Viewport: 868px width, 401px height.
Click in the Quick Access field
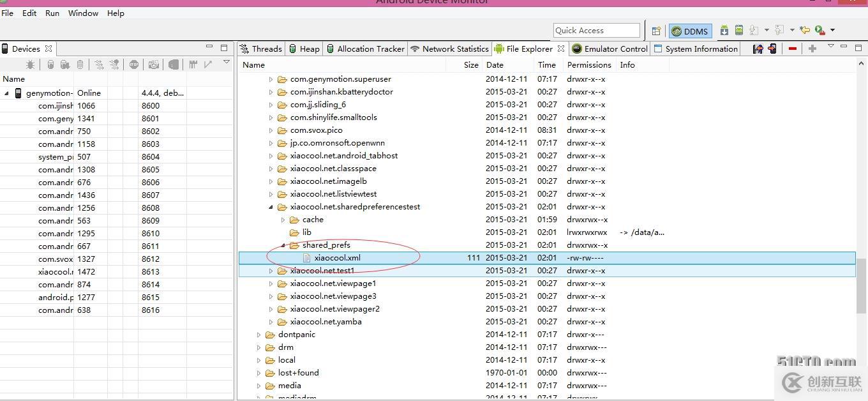[x=597, y=30]
